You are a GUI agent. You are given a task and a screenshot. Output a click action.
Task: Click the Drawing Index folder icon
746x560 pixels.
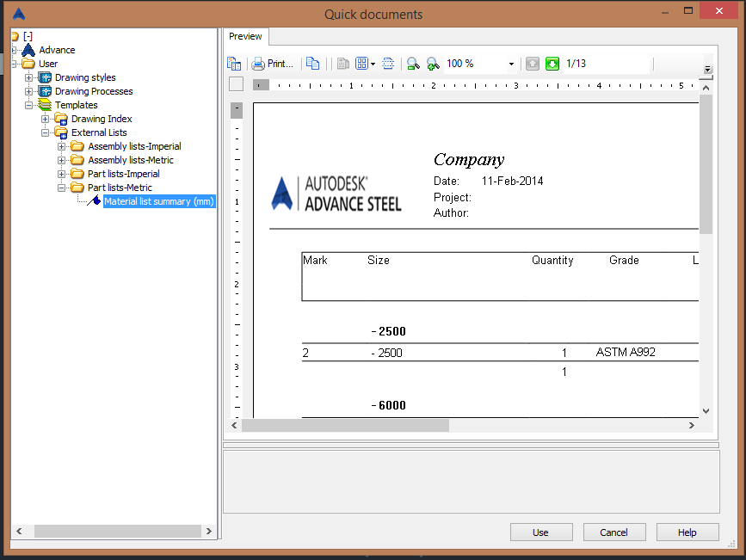pyautogui.click(x=60, y=119)
